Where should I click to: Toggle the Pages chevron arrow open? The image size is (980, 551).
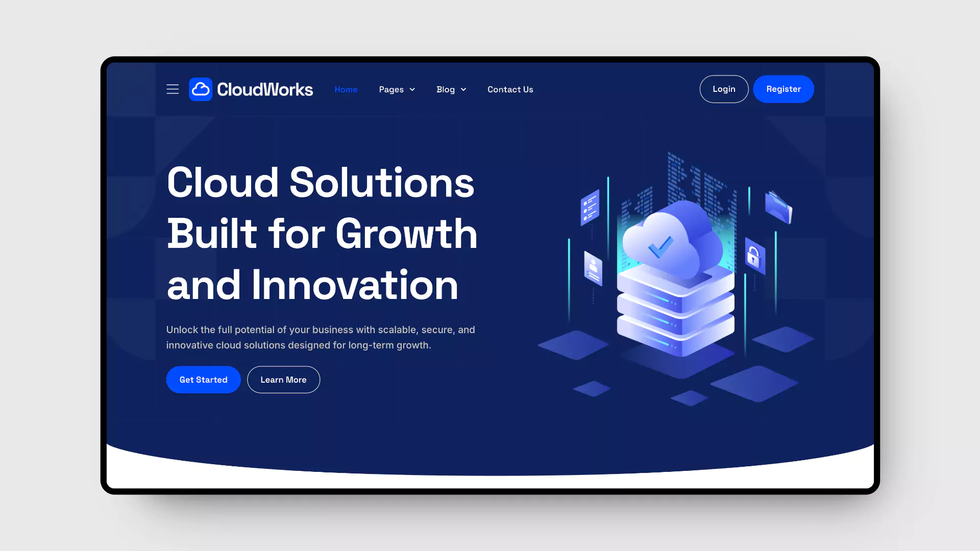[412, 89]
